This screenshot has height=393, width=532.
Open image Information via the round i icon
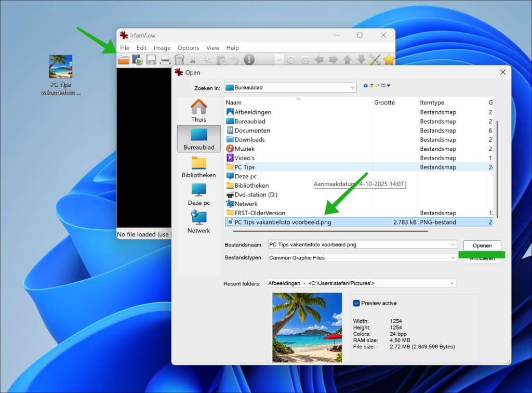pos(249,60)
